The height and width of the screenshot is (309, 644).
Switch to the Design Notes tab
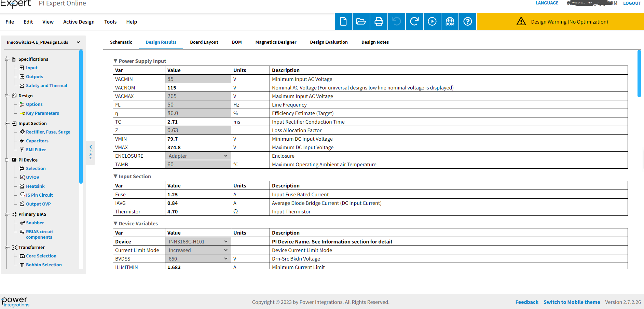[x=375, y=42]
